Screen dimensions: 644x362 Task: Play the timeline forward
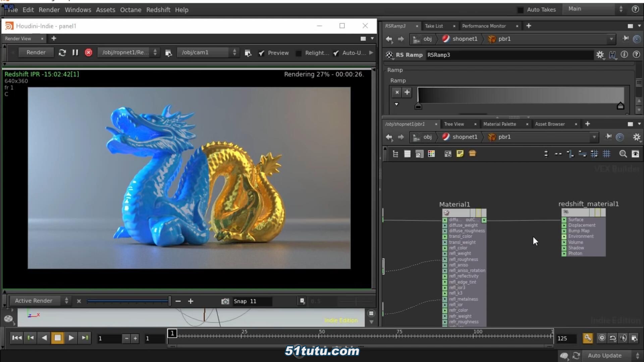71,338
